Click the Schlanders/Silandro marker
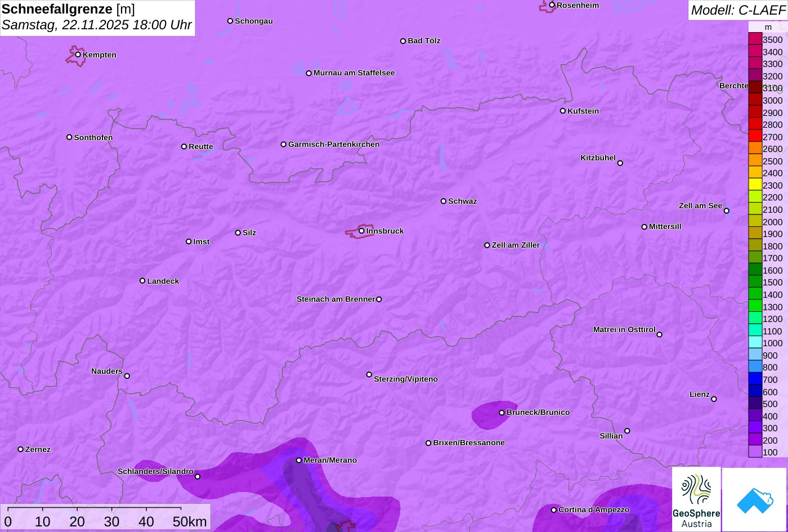 pos(198,477)
